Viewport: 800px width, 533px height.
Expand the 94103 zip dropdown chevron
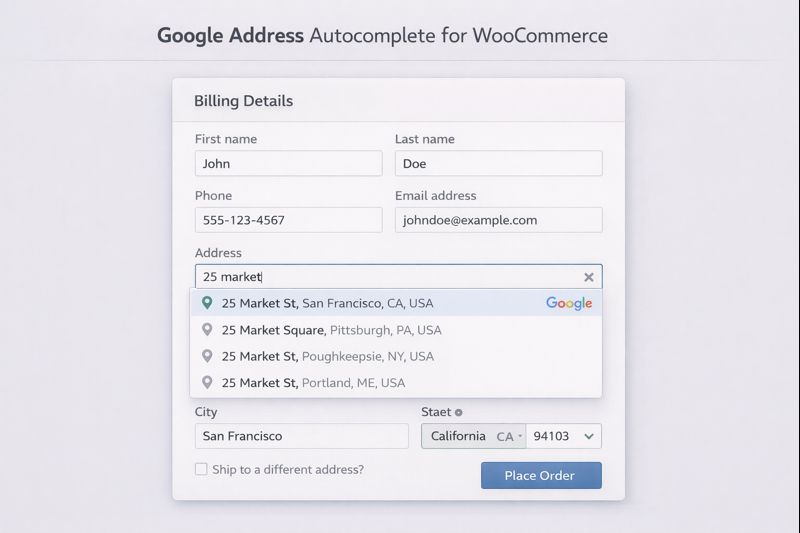pos(589,436)
